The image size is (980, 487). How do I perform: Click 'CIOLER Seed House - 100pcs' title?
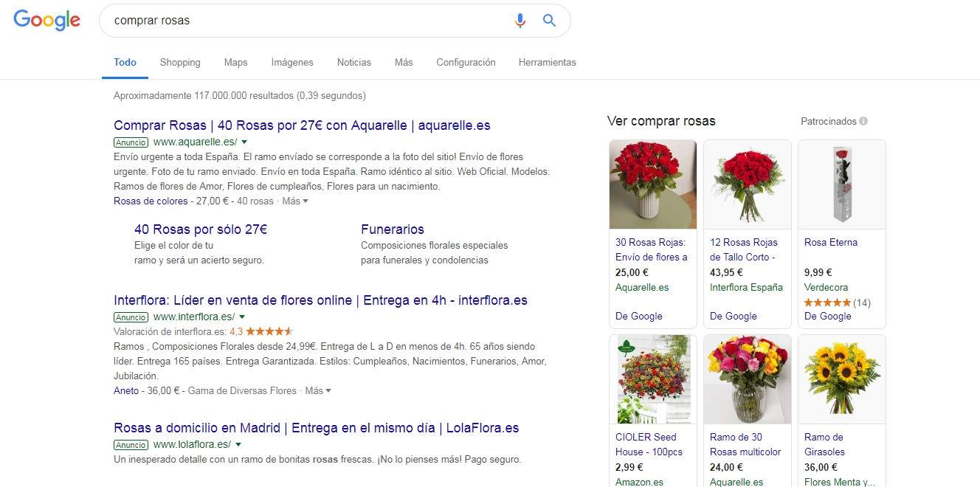(x=649, y=444)
